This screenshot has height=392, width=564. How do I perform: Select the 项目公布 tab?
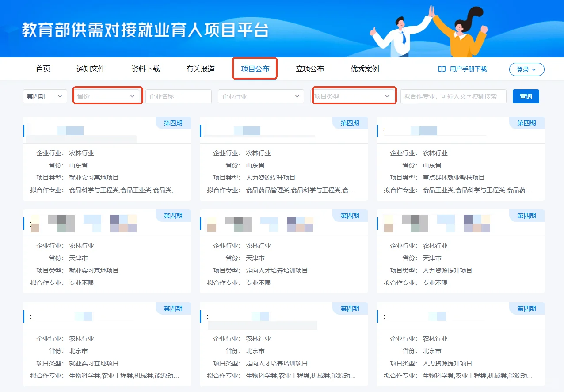tap(255, 69)
